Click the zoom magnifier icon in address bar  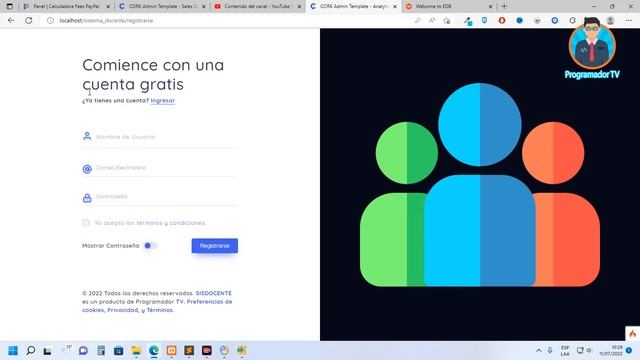(x=417, y=20)
